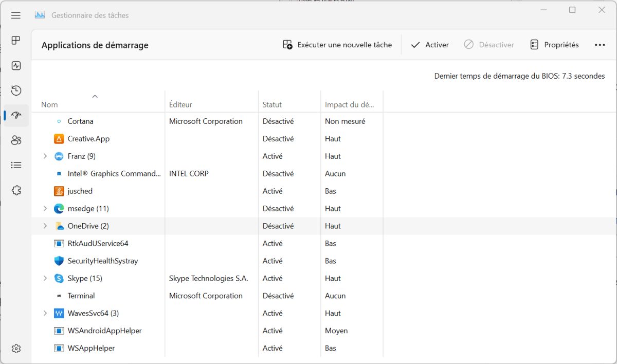Click Exécuter une nouvelle tâche
This screenshot has width=617, height=364.
(337, 45)
